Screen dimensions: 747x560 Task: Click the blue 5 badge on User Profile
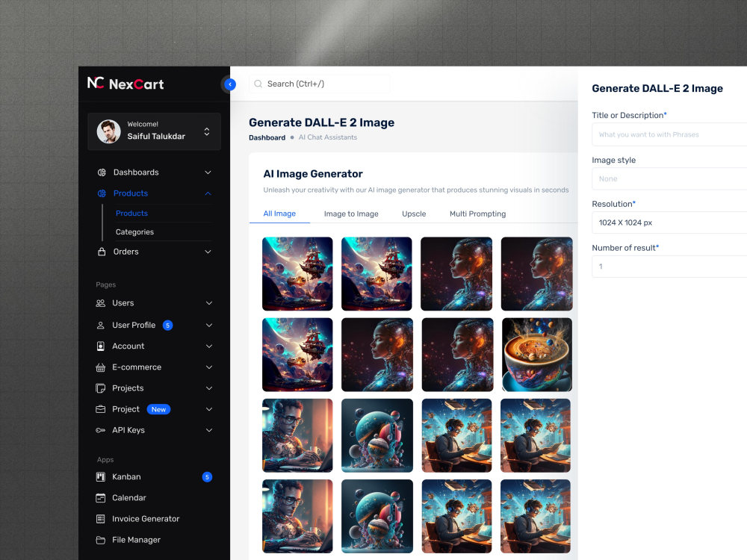167,326
